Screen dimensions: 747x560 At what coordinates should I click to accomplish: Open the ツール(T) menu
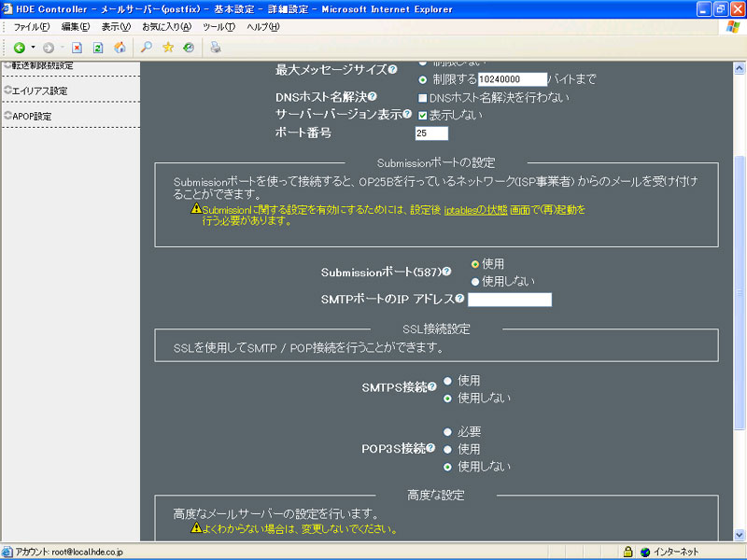pos(219,27)
